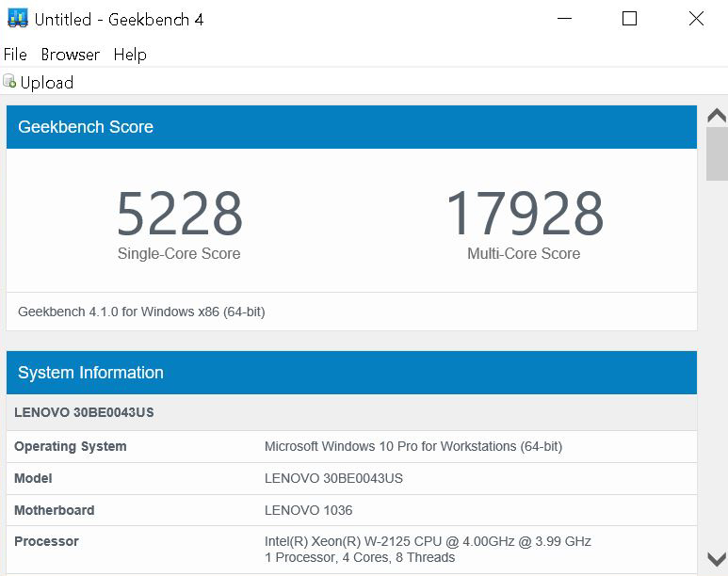Maximize the Geekbench window

pos(629,19)
